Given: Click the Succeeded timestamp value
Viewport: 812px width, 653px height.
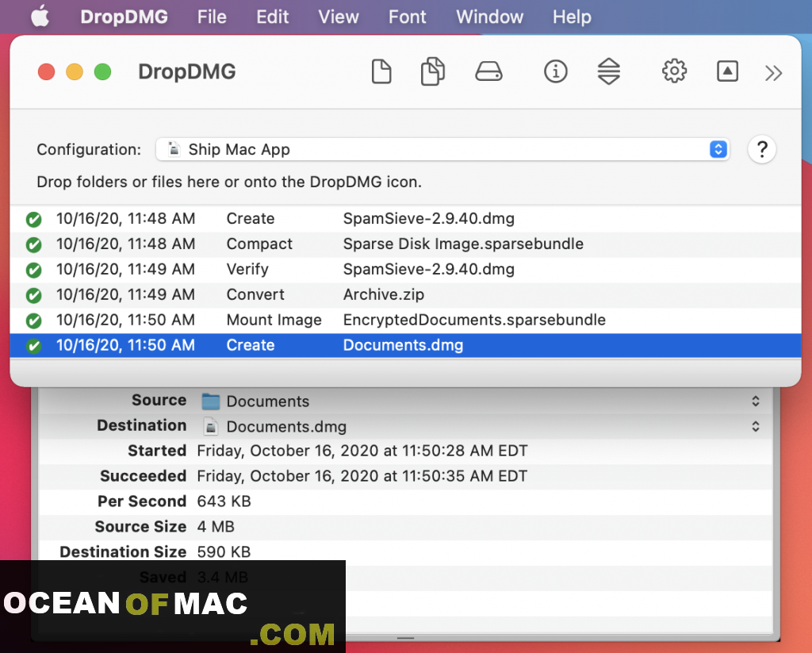Looking at the screenshot, I should click(x=362, y=476).
